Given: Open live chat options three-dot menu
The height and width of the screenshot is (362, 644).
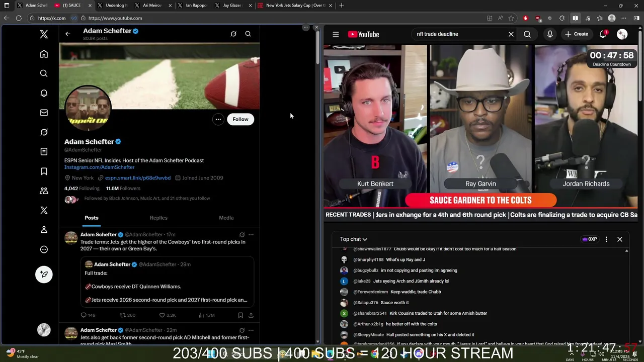Looking at the screenshot, I should pos(606,239).
